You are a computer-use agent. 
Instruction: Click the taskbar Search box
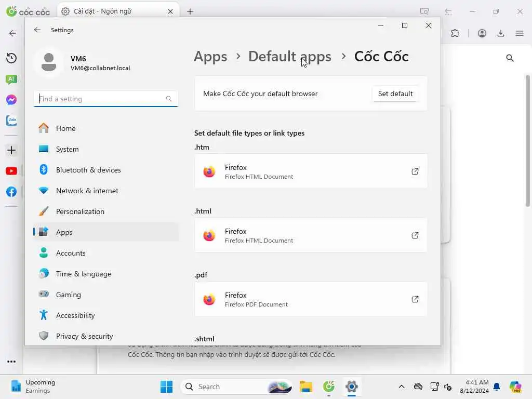[236, 387]
